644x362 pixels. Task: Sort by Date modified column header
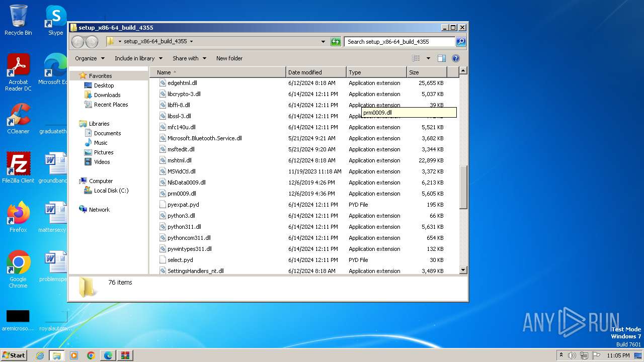pyautogui.click(x=316, y=72)
